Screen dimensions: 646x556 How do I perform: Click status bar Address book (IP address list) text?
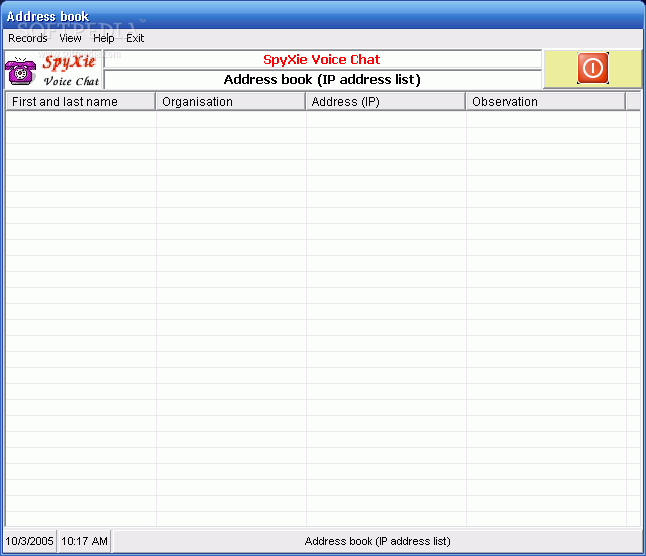(377, 541)
